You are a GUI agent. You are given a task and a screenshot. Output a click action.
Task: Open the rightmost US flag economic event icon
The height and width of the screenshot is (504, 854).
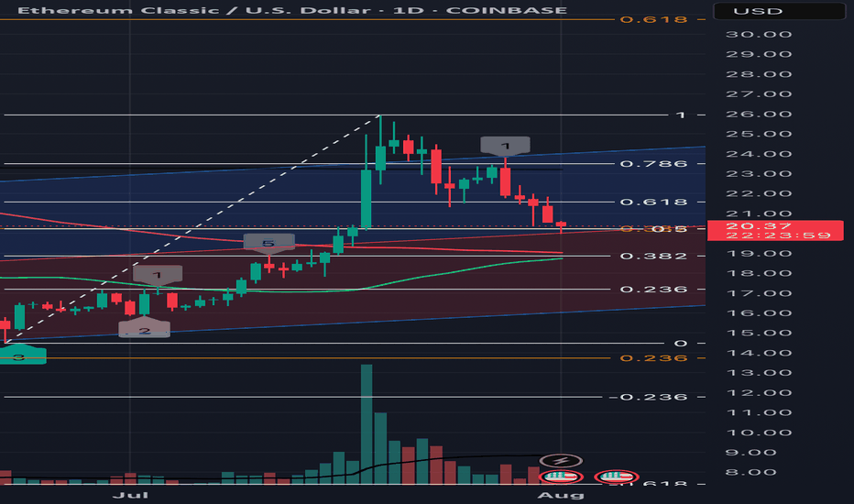coord(617,477)
